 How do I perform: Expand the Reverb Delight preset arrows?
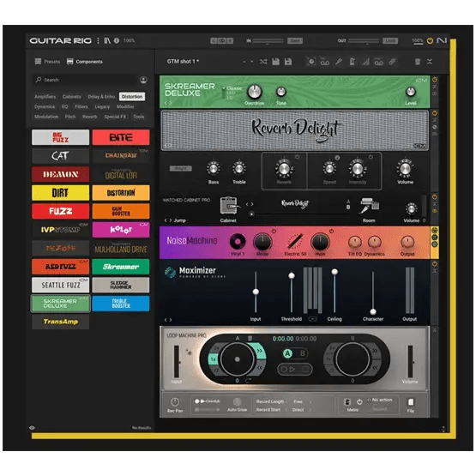(168, 146)
